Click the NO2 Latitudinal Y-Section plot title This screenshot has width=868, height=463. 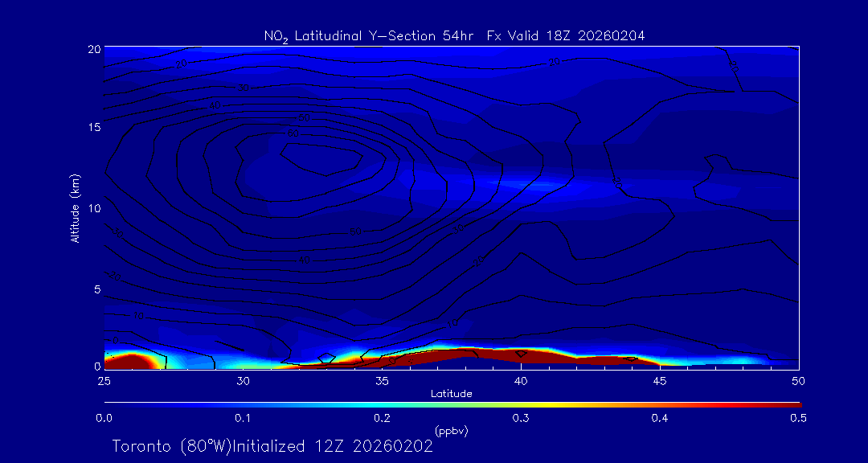click(x=454, y=35)
